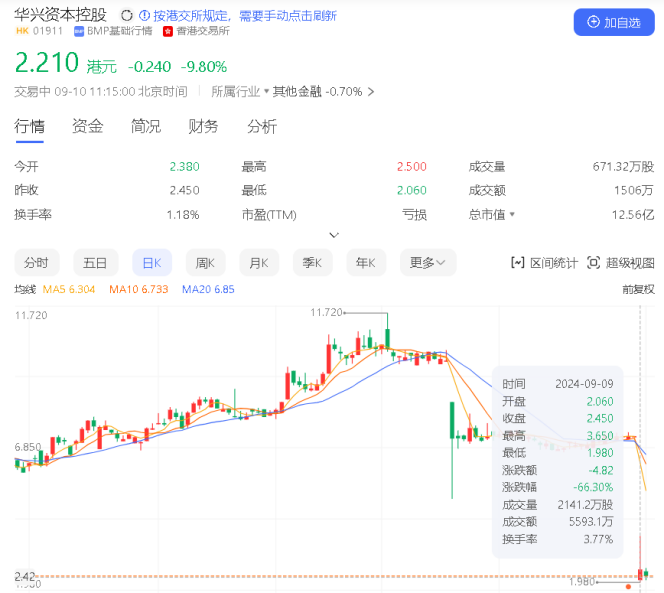
Task: Click the MA10 6.733 indicator label
Action: click(x=138, y=289)
